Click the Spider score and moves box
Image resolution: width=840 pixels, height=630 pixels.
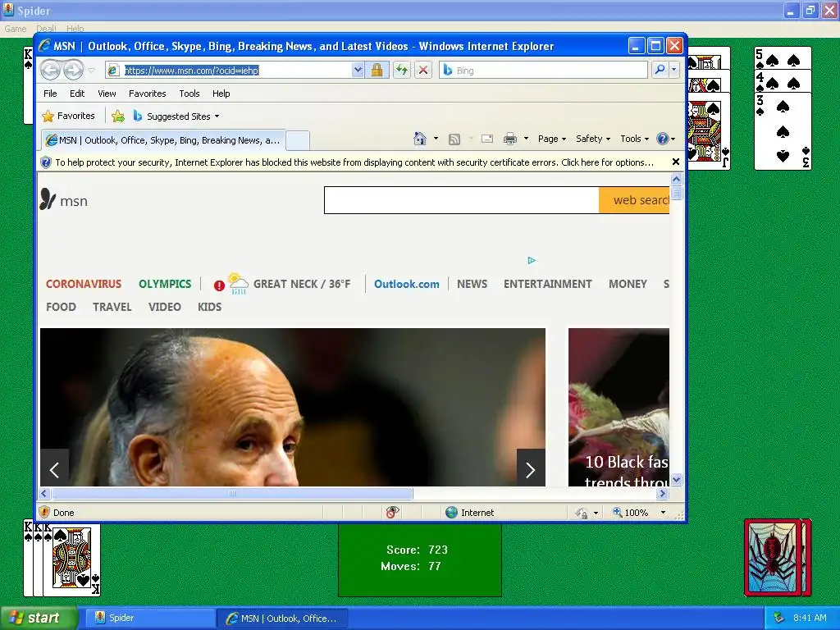tap(419, 560)
